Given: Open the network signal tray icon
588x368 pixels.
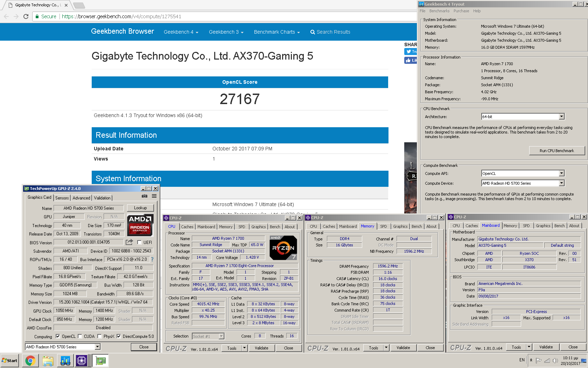Looking at the screenshot, I should [547, 361].
